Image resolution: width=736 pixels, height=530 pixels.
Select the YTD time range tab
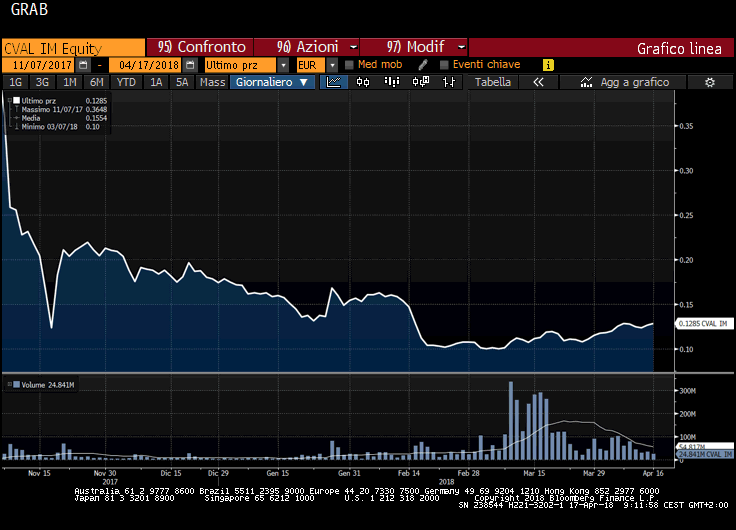pyautogui.click(x=126, y=82)
